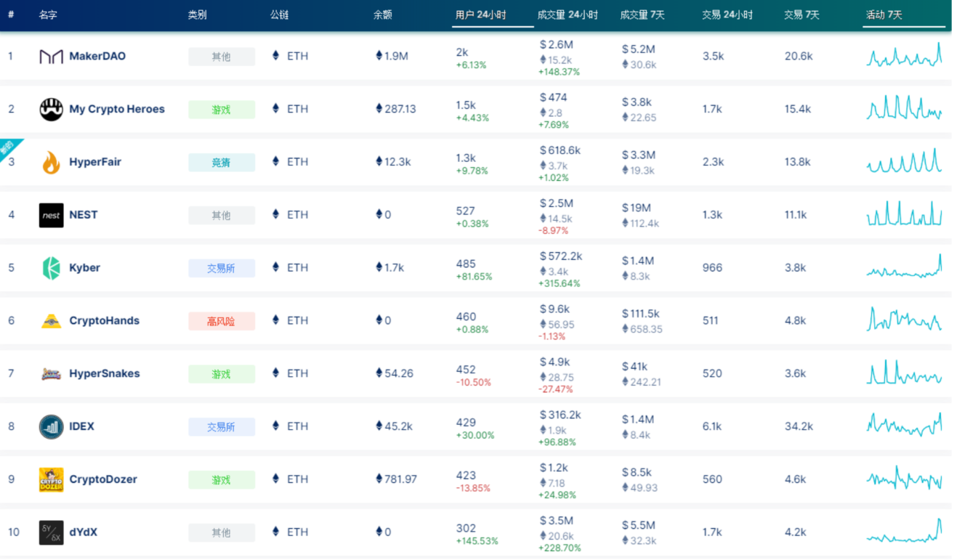The height and width of the screenshot is (560, 957).
Task: Open CryptoHands 7-day activity sparkline
Action: 904,320
